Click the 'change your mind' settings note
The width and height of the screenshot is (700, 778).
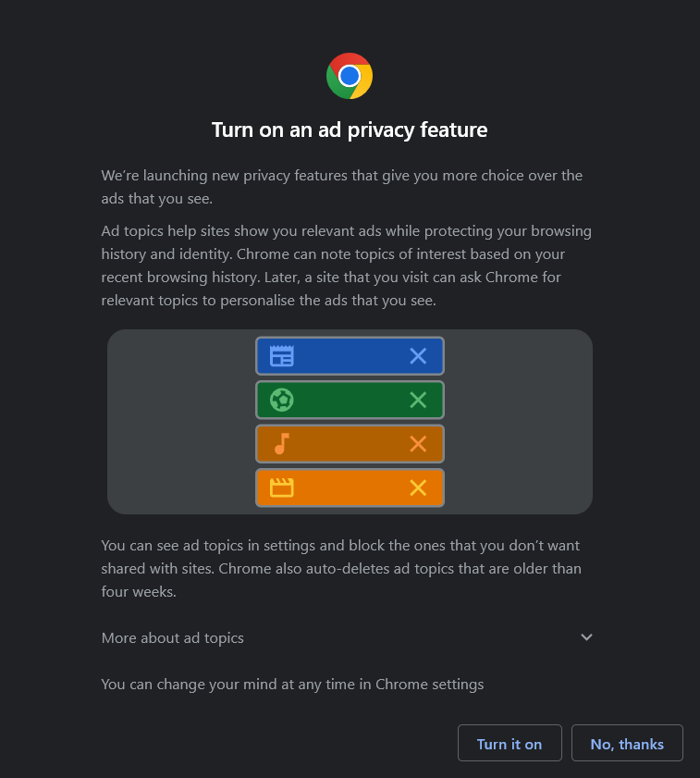pos(292,685)
